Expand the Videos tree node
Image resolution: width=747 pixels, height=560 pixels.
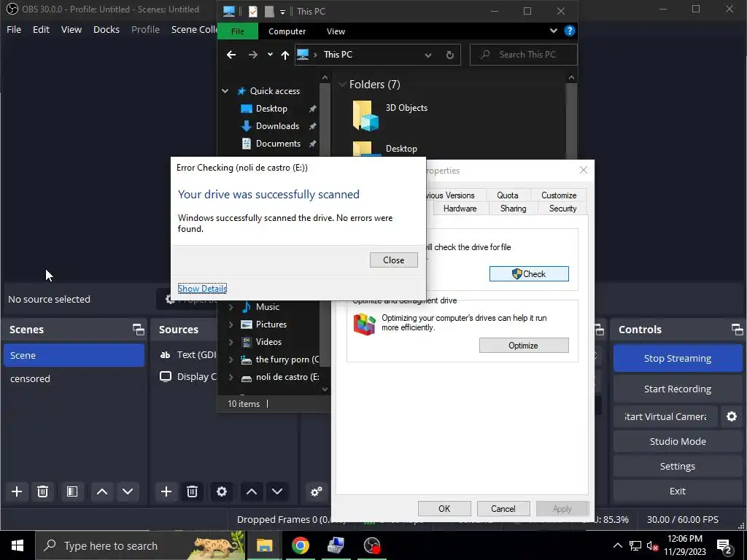231,342
